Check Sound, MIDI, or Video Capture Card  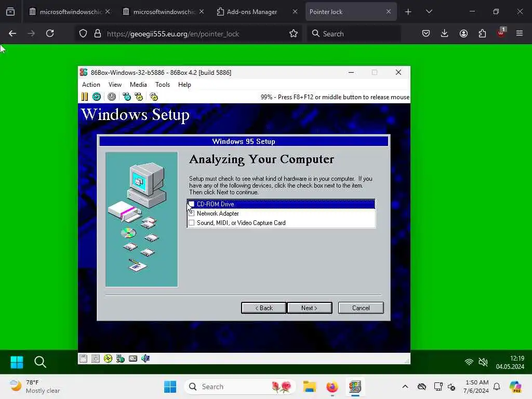coord(191,223)
